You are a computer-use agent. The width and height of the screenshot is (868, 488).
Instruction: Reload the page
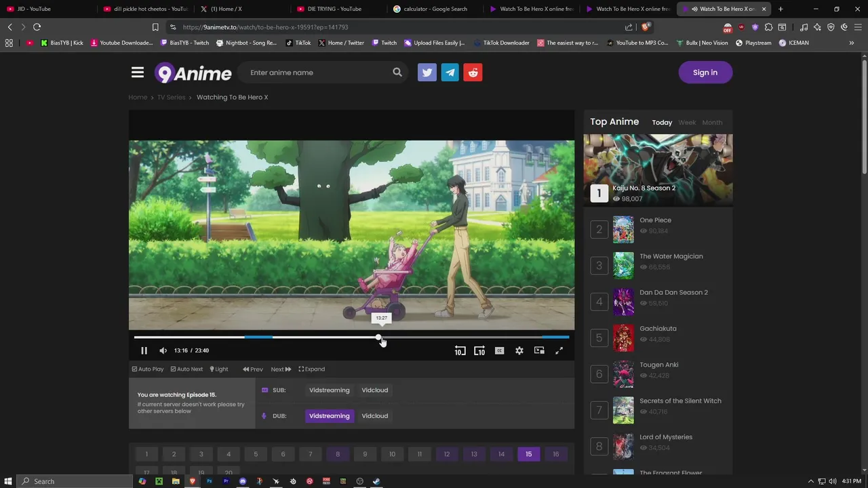click(37, 27)
